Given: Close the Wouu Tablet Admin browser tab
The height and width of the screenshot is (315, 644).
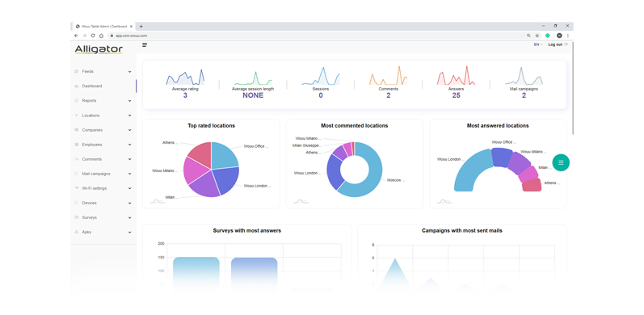Looking at the screenshot, I should click(131, 27).
